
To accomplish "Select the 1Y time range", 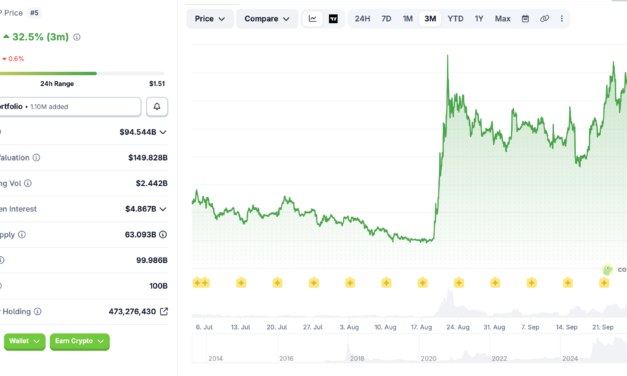I will click(x=479, y=19).
